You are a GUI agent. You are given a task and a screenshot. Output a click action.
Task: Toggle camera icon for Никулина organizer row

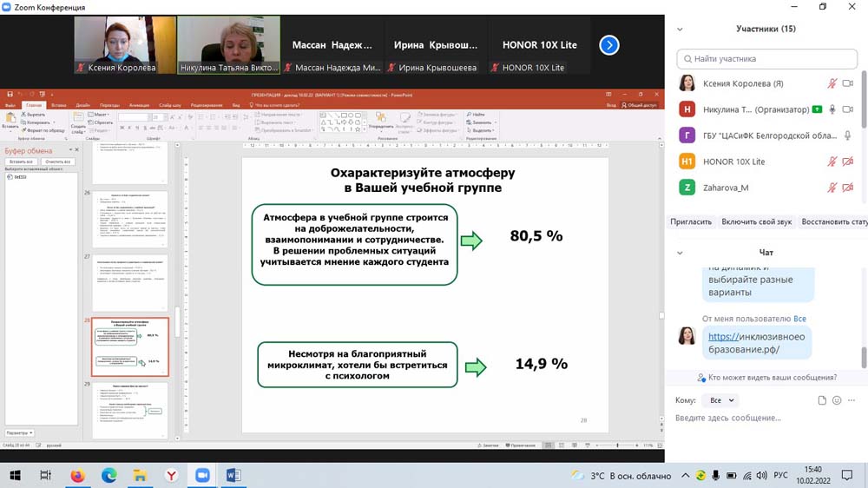[x=847, y=109]
